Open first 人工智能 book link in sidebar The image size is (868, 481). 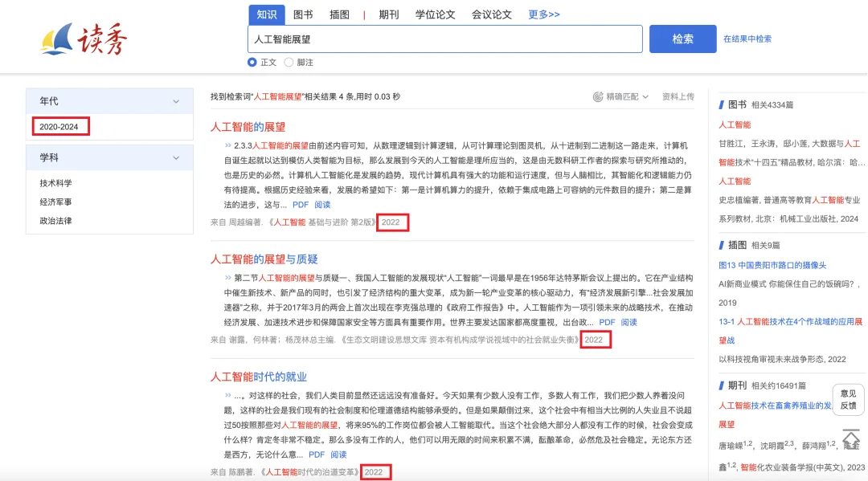click(735, 125)
